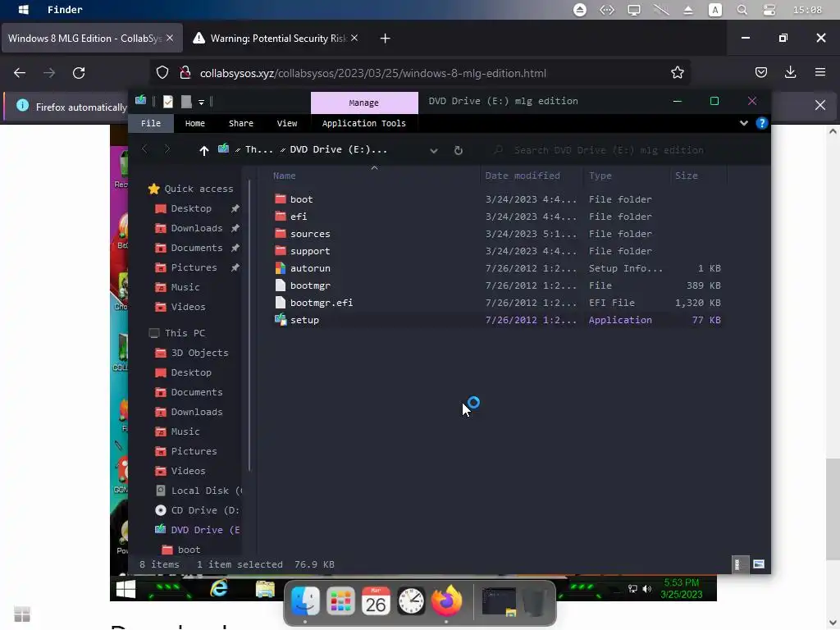
Task: Open Control Center in menu bar
Action: 769,10
